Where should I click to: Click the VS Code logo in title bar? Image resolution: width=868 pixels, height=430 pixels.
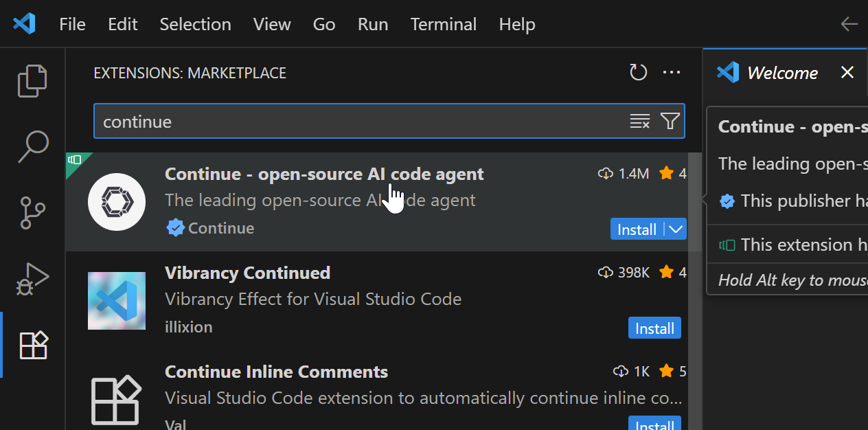tap(24, 24)
